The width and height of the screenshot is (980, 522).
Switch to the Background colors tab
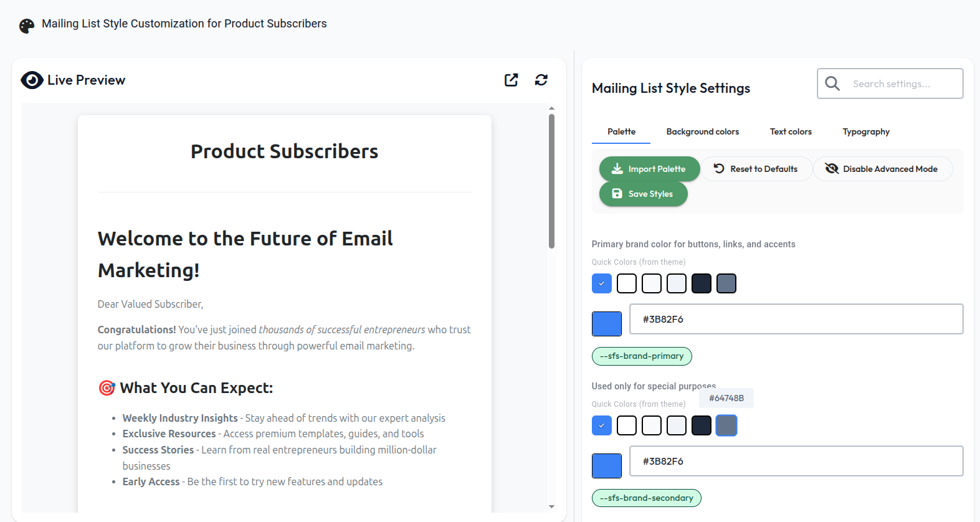coord(703,131)
